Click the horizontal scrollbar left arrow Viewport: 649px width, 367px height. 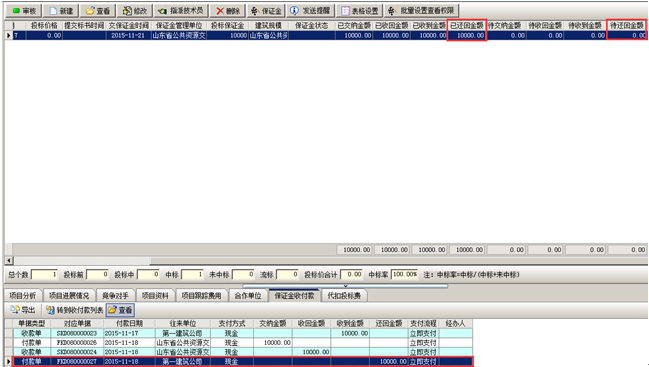pos(9,261)
